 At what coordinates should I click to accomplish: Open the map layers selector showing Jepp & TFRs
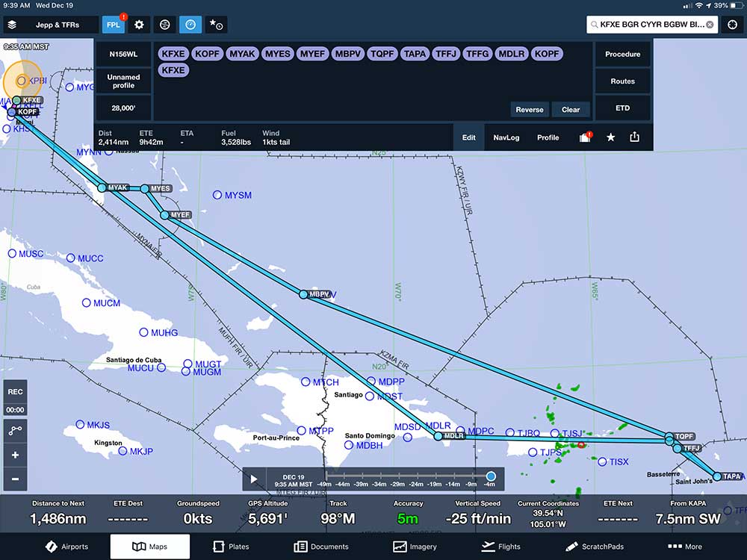click(50, 24)
